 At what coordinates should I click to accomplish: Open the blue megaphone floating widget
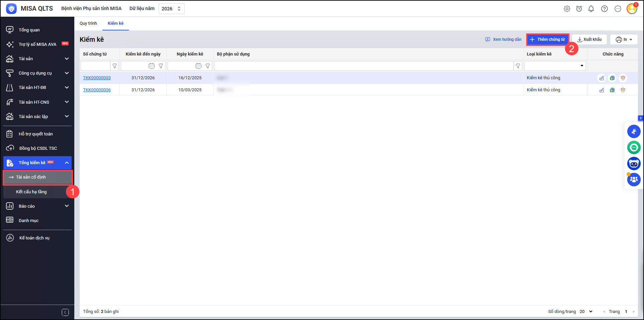point(634,131)
